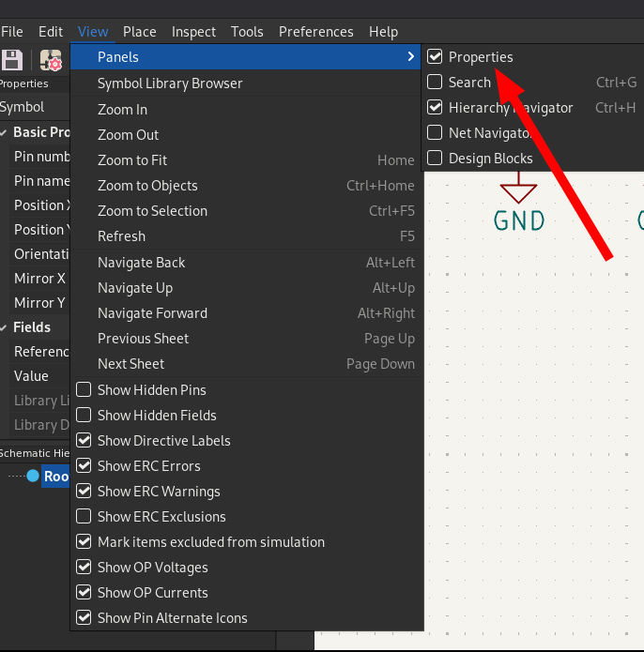644x652 pixels.
Task: Collapse the Basic Properties section
Action: pyautogui.click(x=5, y=132)
